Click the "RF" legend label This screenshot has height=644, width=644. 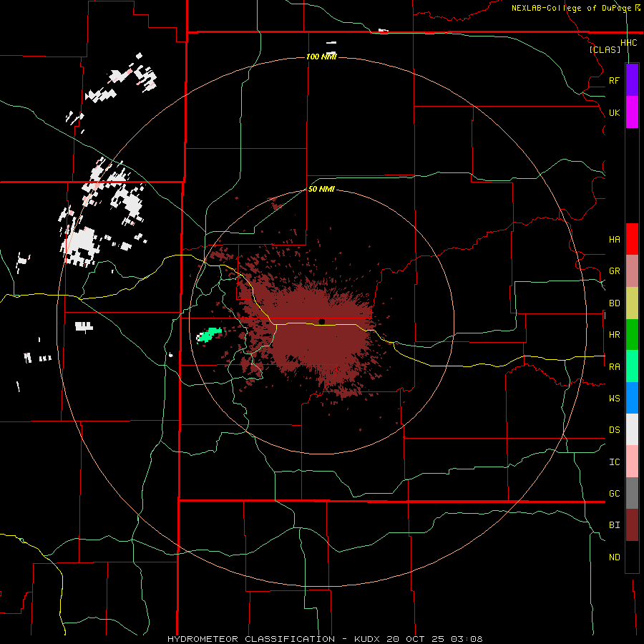614,80
